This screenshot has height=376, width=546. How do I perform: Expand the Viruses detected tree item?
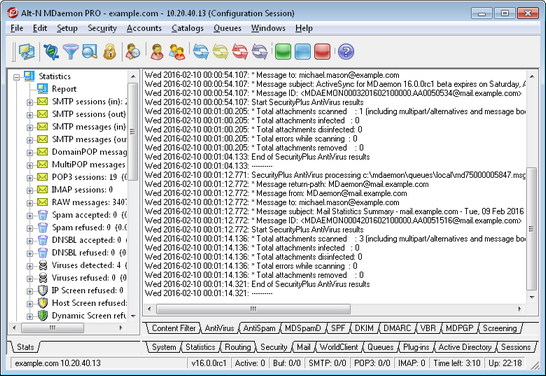30,266
